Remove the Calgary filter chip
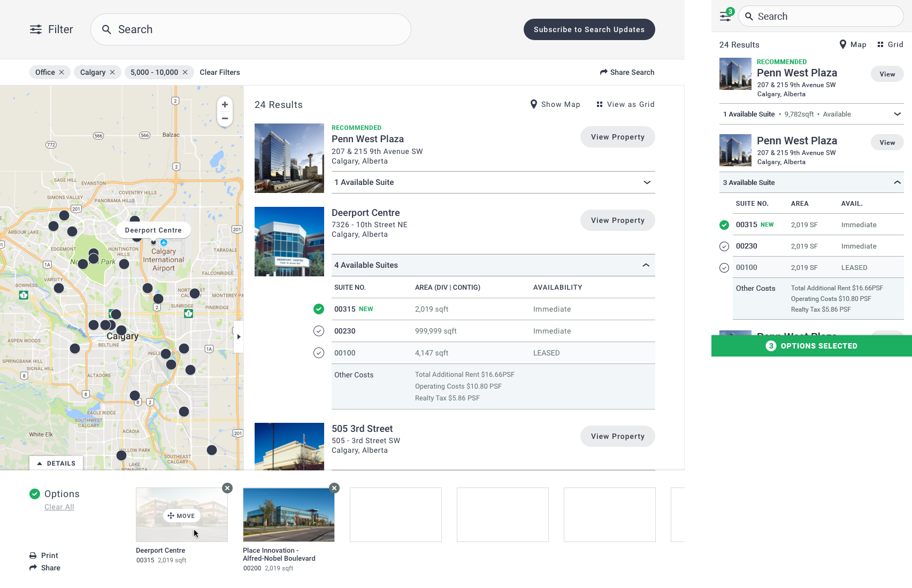912x588 pixels. (x=112, y=72)
